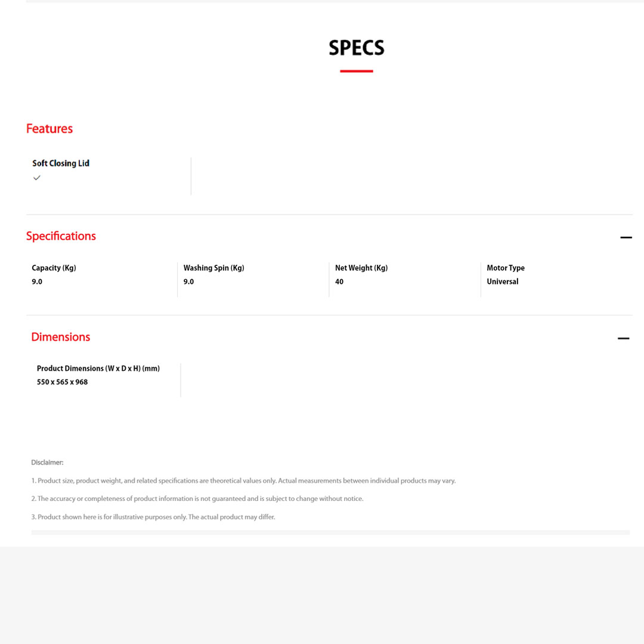Click the Soft Closing Lid label

point(61,163)
